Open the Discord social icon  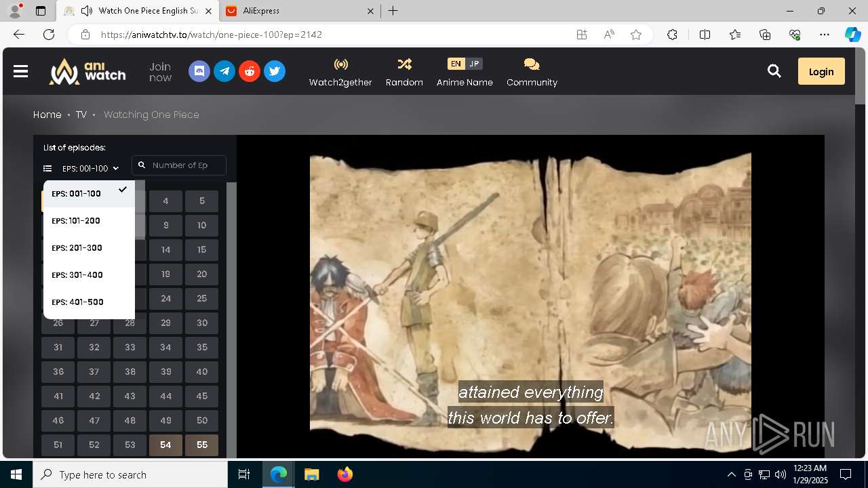pos(199,71)
